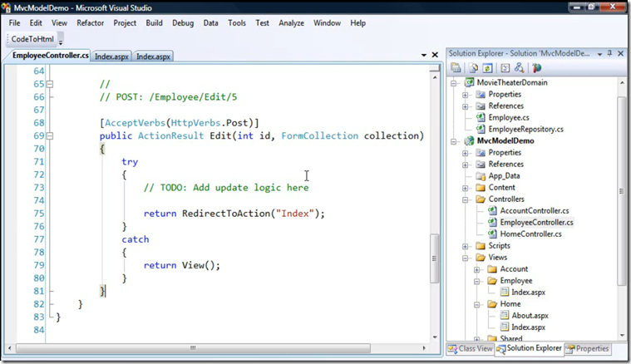Collapse the Employee views folder
Image resolution: width=631 pixels, height=364 pixels.
click(477, 282)
